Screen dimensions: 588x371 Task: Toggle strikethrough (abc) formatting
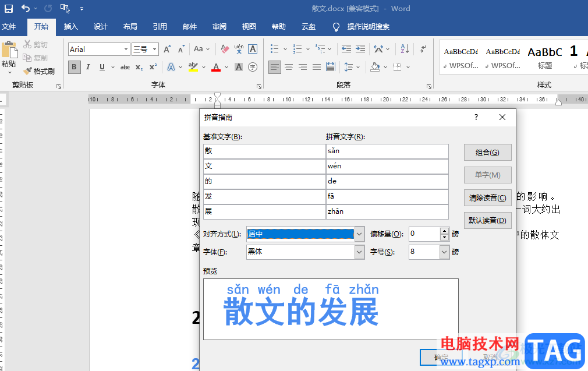coord(125,67)
